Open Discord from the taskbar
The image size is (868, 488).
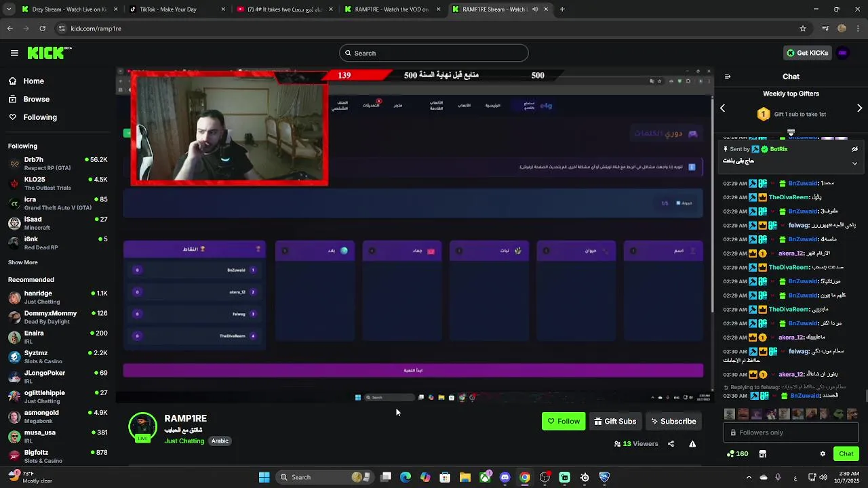click(x=505, y=477)
